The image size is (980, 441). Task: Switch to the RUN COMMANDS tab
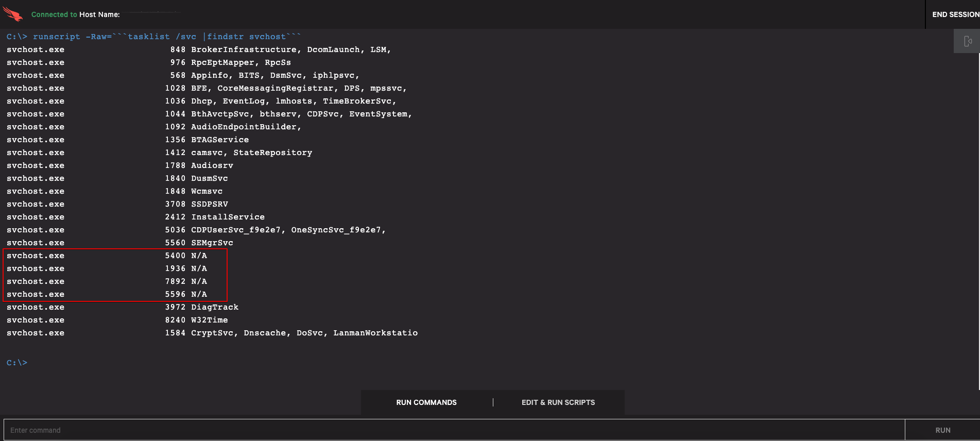click(426, 402)
